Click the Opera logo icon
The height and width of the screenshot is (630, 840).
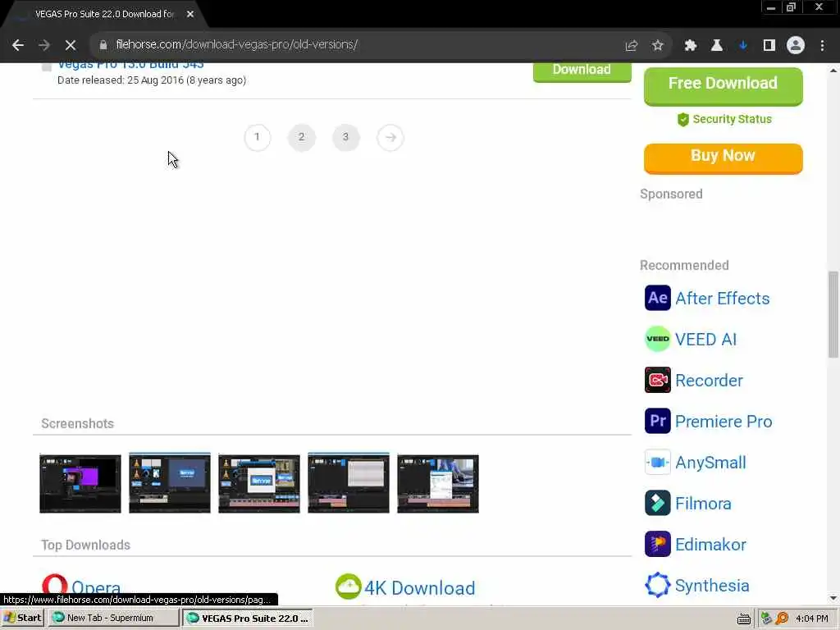55,587
